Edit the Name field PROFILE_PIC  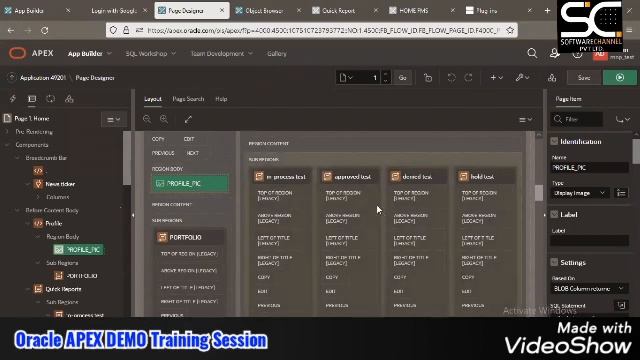tap(589, 168)
